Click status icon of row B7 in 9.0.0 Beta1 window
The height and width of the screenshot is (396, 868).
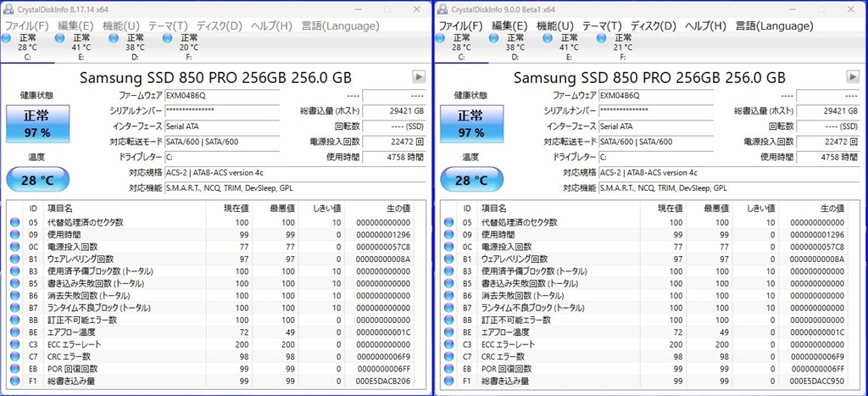click(449, 308)
